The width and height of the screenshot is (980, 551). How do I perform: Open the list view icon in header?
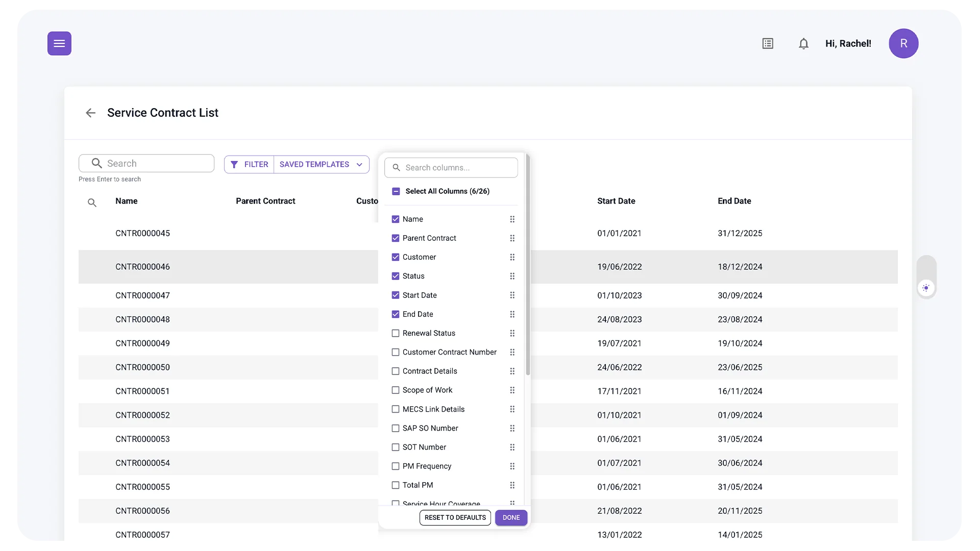[x=768, y=43]
